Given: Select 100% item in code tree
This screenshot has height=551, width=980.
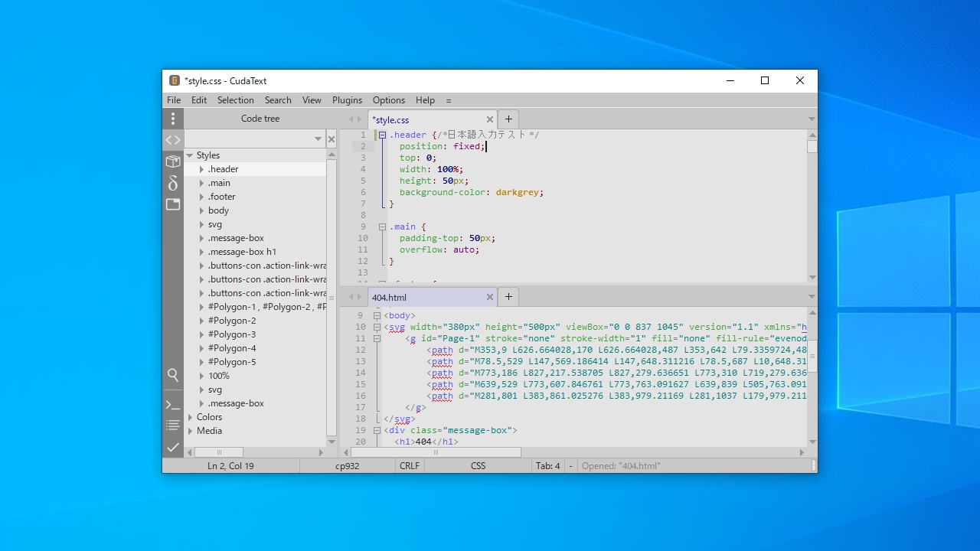Looking at the screenshot, I should 219,376.
